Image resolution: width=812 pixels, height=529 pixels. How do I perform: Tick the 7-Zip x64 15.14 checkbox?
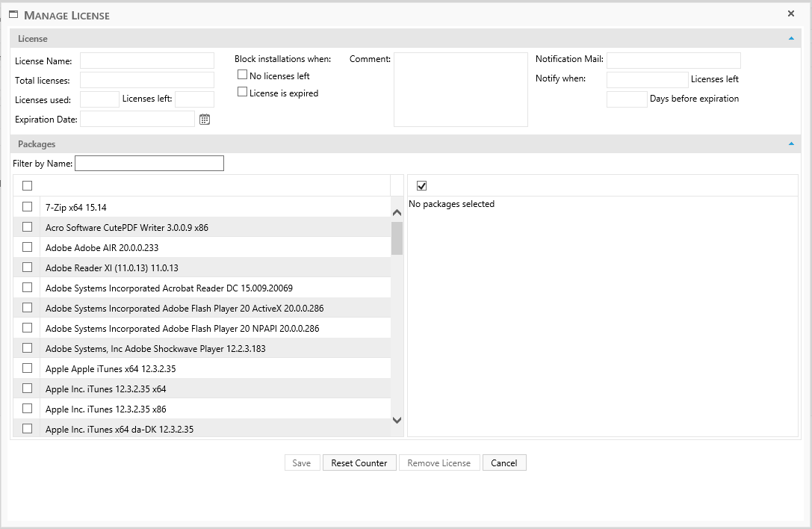28,206
